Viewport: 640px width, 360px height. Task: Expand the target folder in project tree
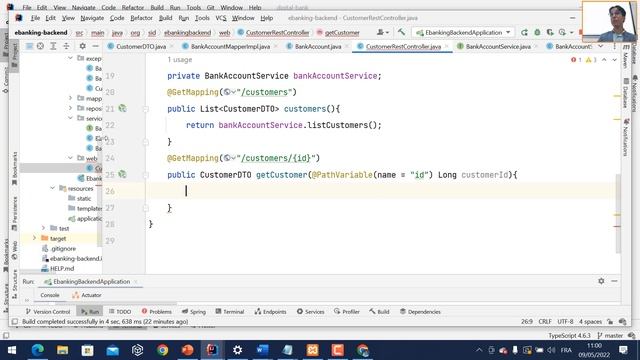point(34,238)
